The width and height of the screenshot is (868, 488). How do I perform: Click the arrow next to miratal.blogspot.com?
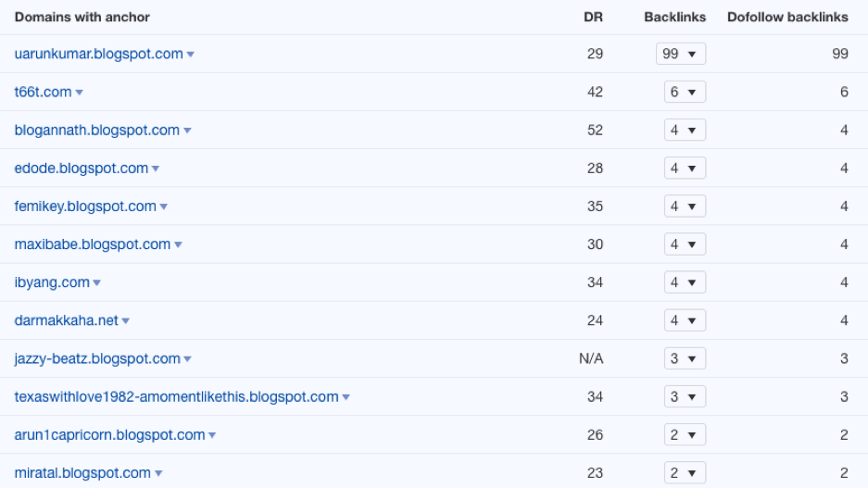point(158,473)
